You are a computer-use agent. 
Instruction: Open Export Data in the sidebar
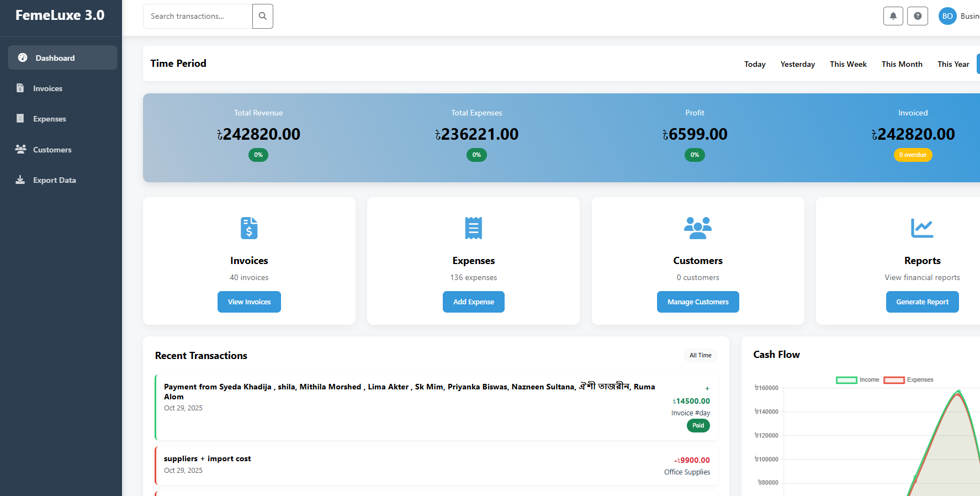(x=54, y=180)
